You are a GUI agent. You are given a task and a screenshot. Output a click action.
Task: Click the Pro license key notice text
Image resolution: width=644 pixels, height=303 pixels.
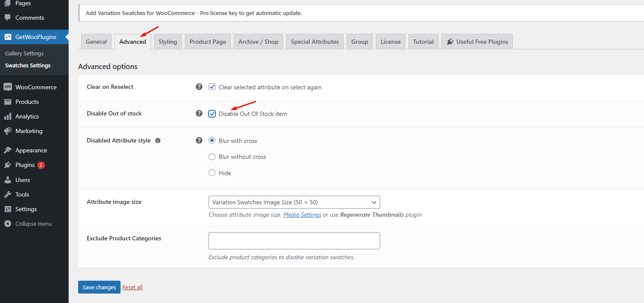click(x=194, y=13)
